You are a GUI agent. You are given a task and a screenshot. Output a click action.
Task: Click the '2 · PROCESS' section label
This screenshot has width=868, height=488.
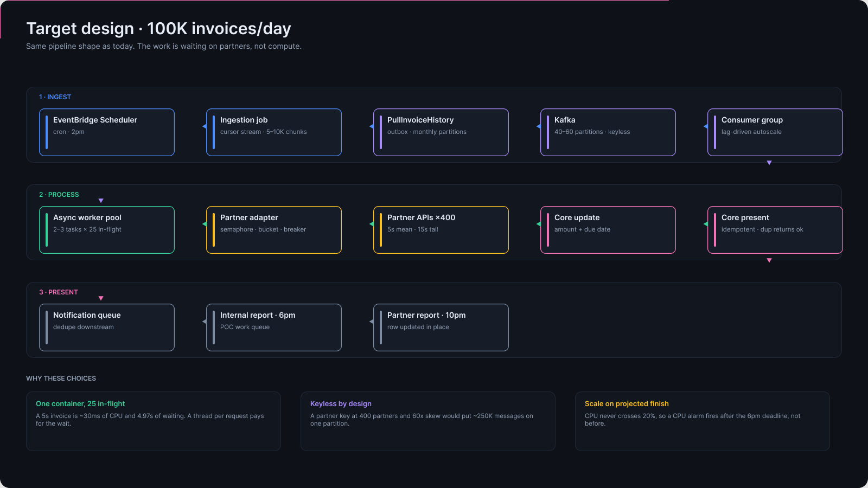[59, 195]
